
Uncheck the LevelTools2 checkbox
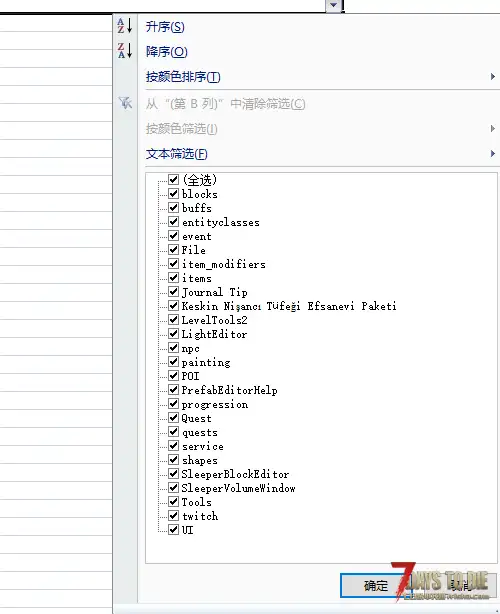pos(173,320)
